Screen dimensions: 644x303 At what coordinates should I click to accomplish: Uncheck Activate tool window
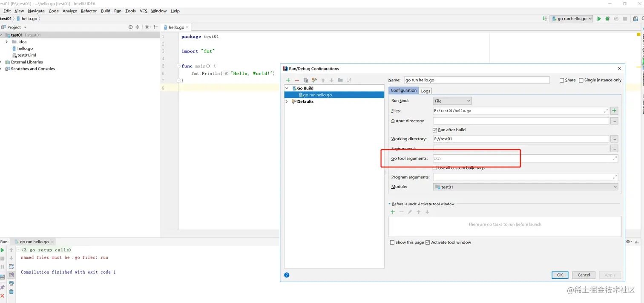click(x=448, y=242)
